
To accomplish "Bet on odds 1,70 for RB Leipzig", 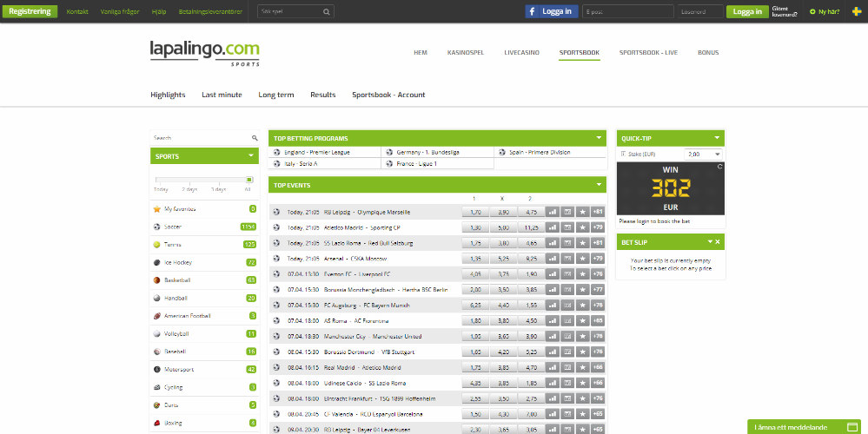I will 475,212.
